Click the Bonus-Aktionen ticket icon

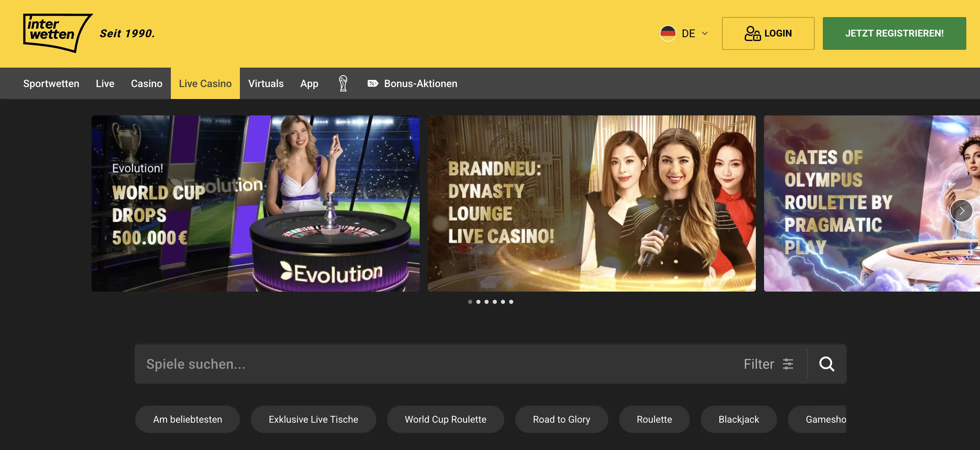(373, 84)
